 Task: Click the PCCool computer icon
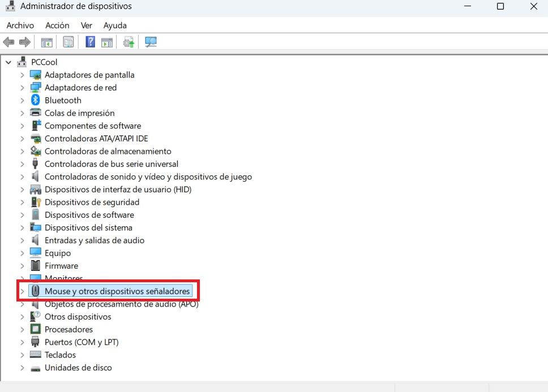coord(22,62)
